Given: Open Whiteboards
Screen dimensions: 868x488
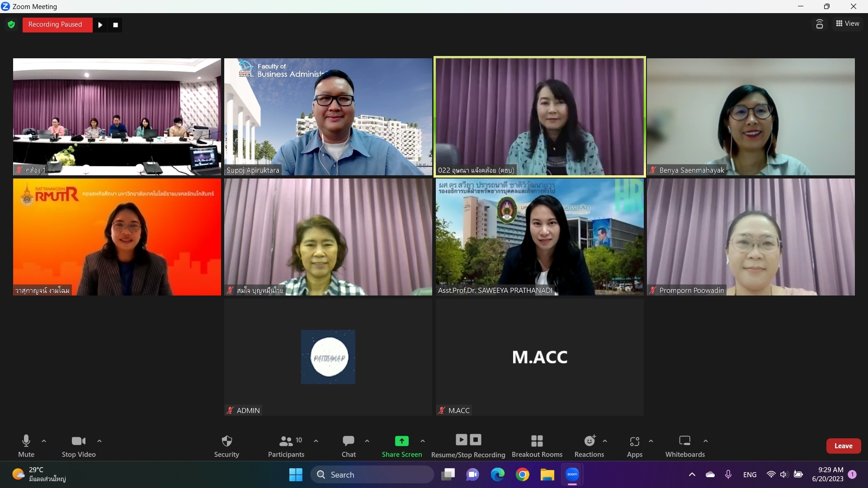Looking at the screenshot, I should (685, 446).
